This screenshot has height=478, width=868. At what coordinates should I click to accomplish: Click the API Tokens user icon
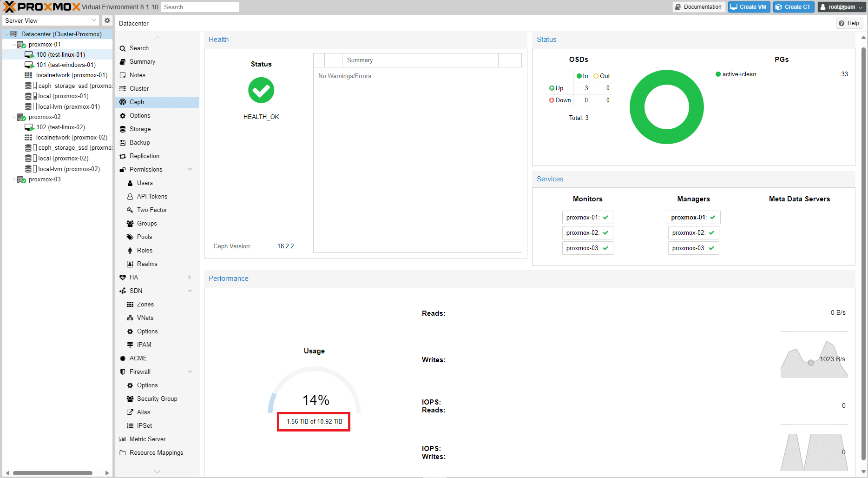pyautogui.click(x=130, y=197)
